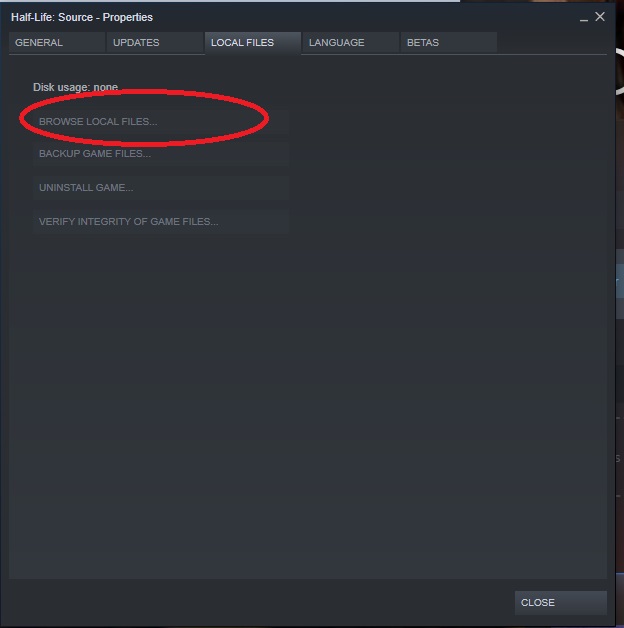
Task: View the Betas tab
Action: pyautogui.click(x=449, y=42)
